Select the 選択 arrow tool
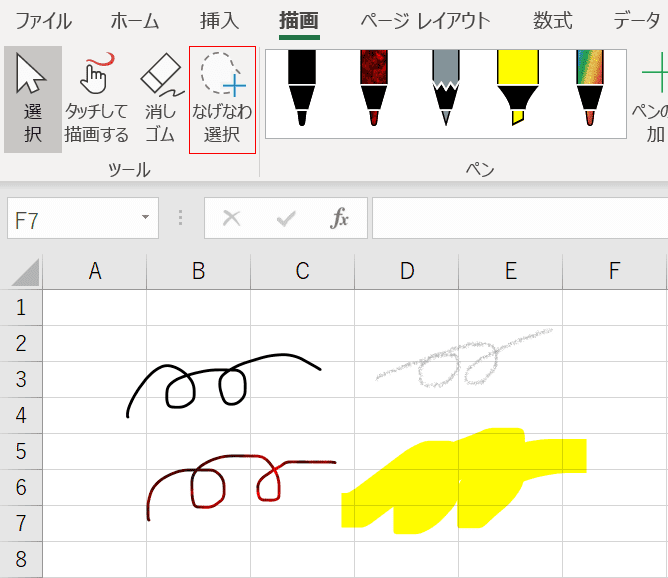The height and width of the screenshot is (578, 668). pos(33,99)
